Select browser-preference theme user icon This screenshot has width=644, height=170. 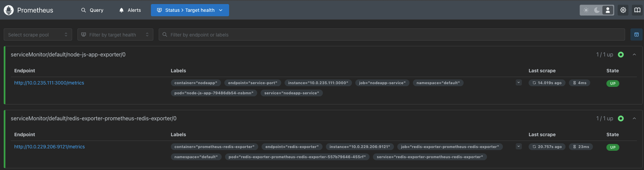point(608,10)
